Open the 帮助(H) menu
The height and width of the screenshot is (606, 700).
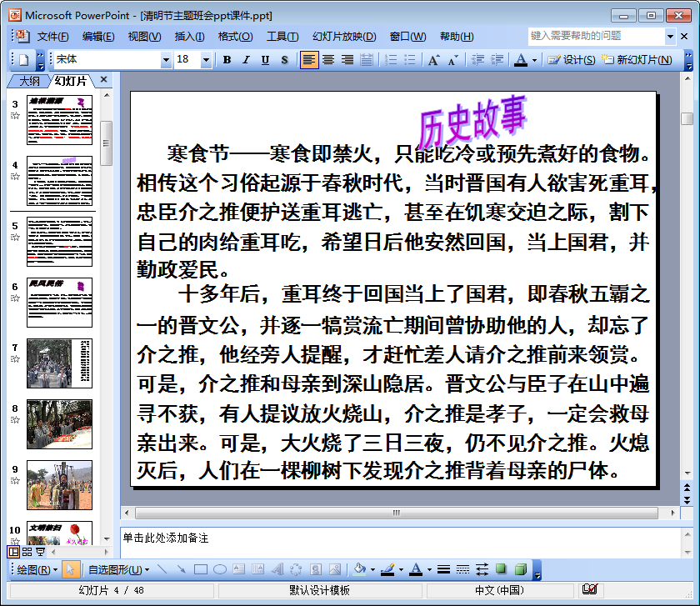click(457, 37)
